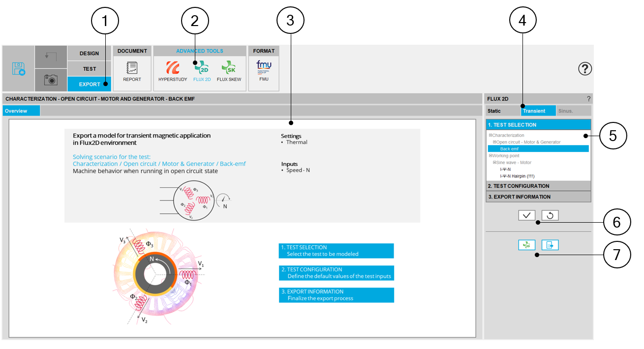Viewport: 644px width, 349px height.
Task: Collapse the Characterization tree node
Action: pos(491,135)
